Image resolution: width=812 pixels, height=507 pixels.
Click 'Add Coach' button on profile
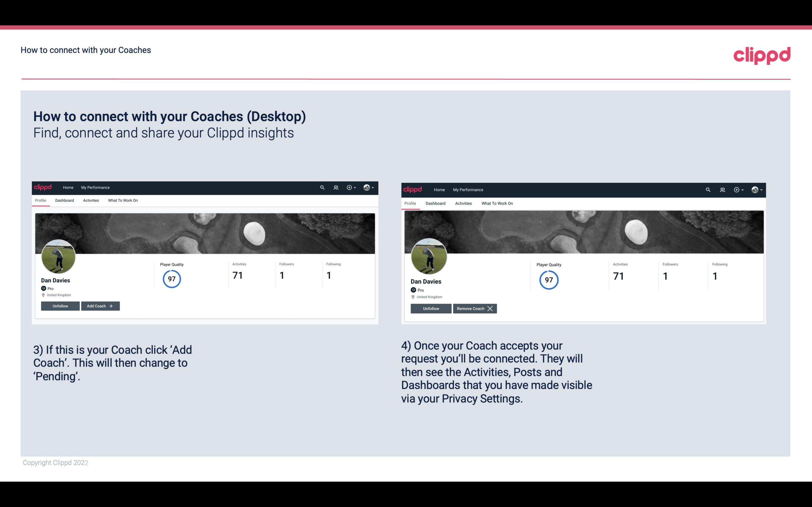click(x=99, y=306)
